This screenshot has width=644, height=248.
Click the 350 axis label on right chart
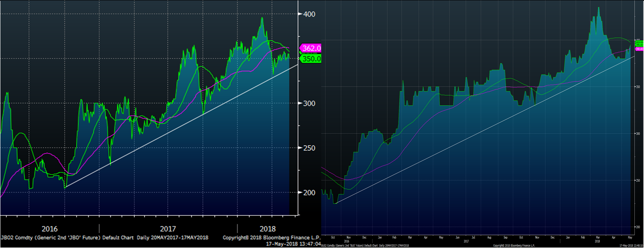point(638,87)
